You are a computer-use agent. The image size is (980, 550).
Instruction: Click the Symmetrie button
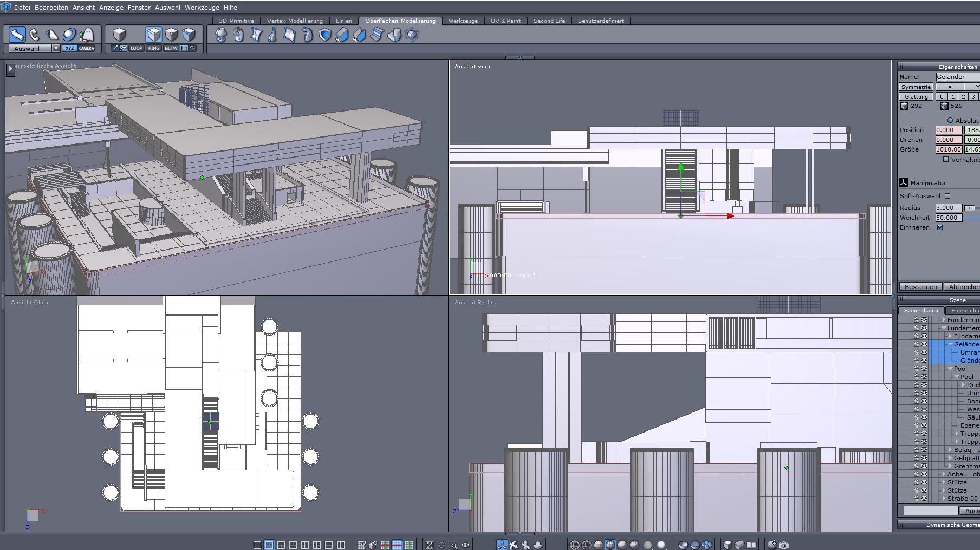coord(916,87)
